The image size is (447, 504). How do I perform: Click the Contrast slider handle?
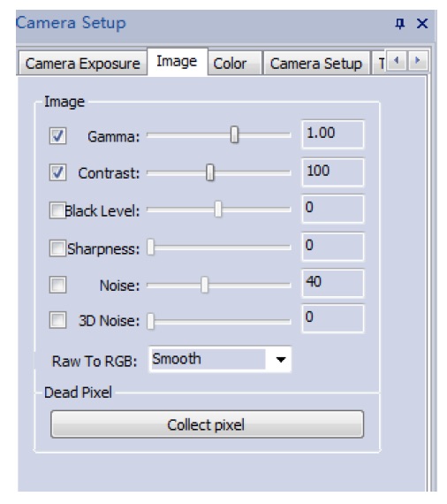click(x=210, y=172)
